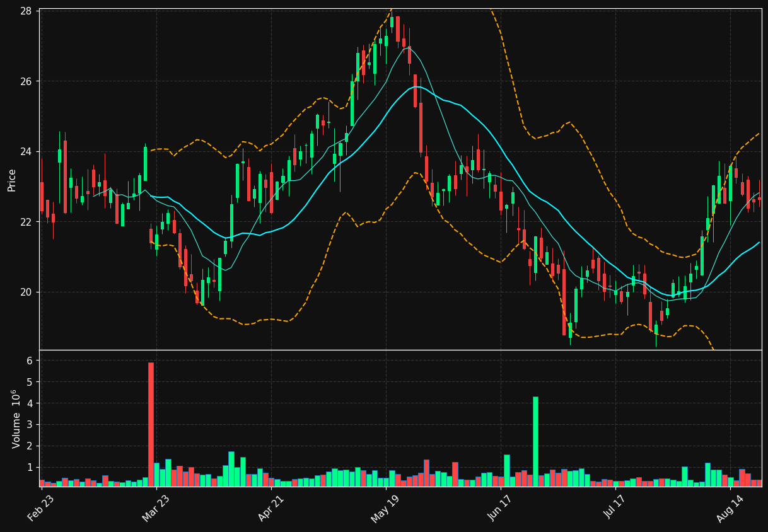Click volume tick label 5
Screen dimensions: 768x532
click(30, 382)
